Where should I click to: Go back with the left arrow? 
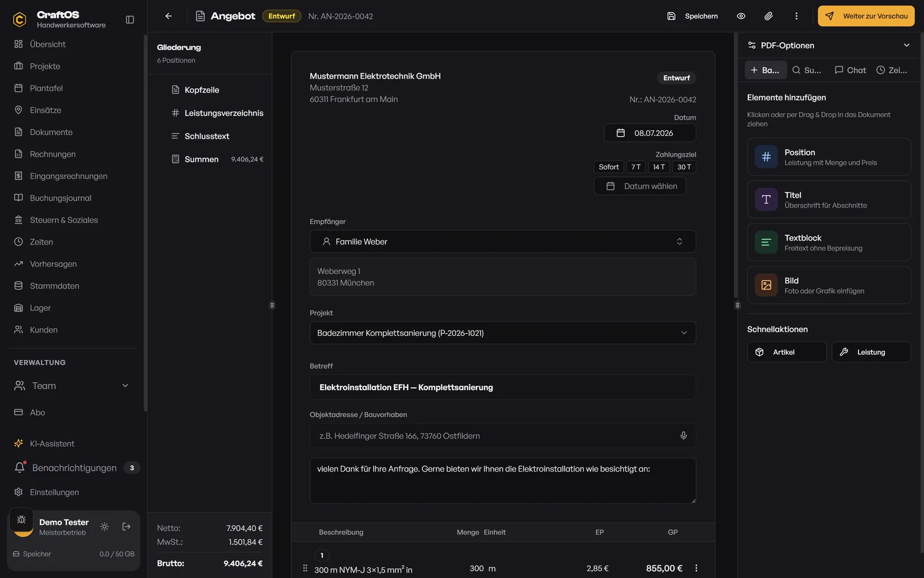point(169,16)
